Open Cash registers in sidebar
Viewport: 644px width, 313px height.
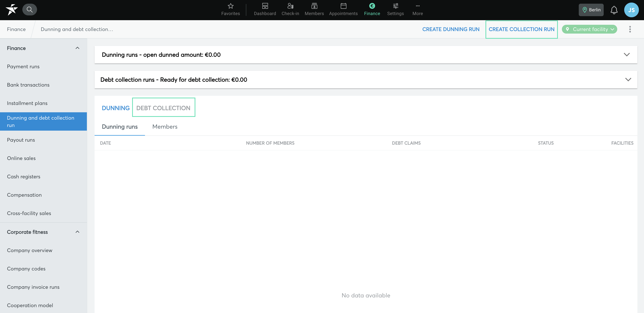pos(43,177)
